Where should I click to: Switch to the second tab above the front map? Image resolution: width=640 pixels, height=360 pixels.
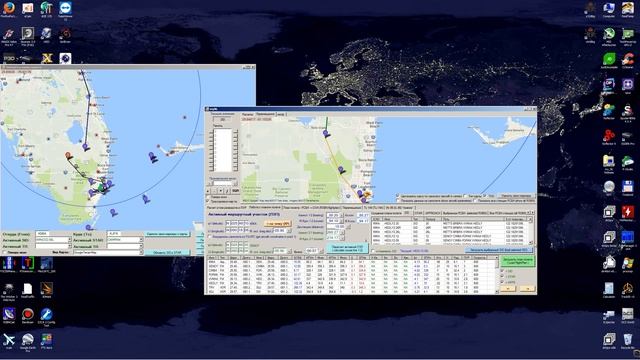point(265,115)
